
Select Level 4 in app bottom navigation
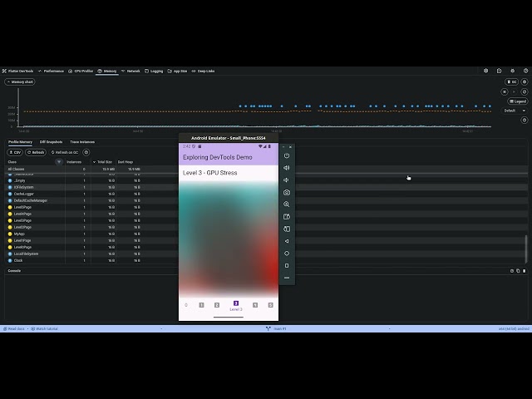pos(255,305)
